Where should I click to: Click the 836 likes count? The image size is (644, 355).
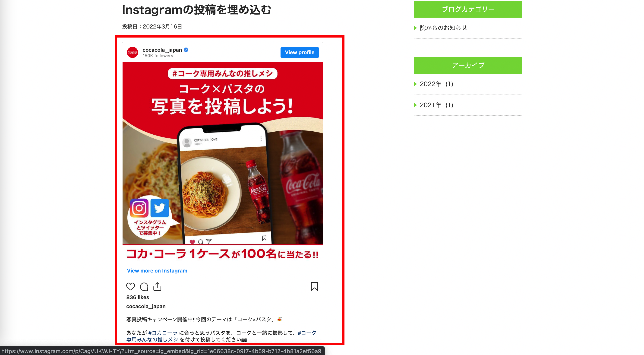pyautogui.click(x=138, y=297)
